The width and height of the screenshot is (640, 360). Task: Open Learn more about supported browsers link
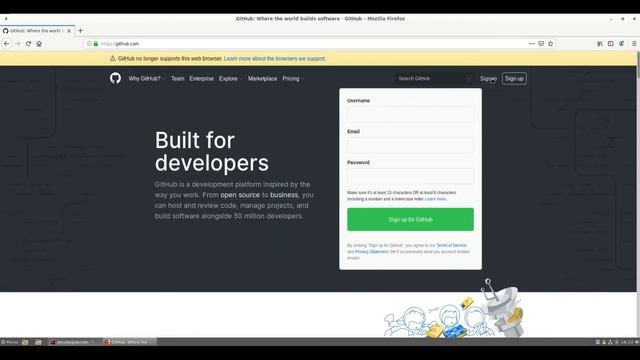pos(275,58)
